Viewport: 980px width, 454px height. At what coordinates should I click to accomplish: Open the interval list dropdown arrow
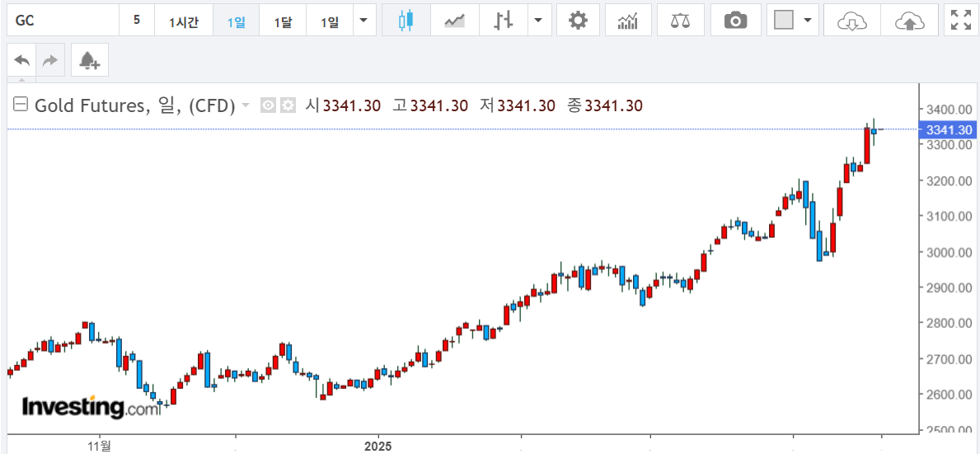click(364, 21)
